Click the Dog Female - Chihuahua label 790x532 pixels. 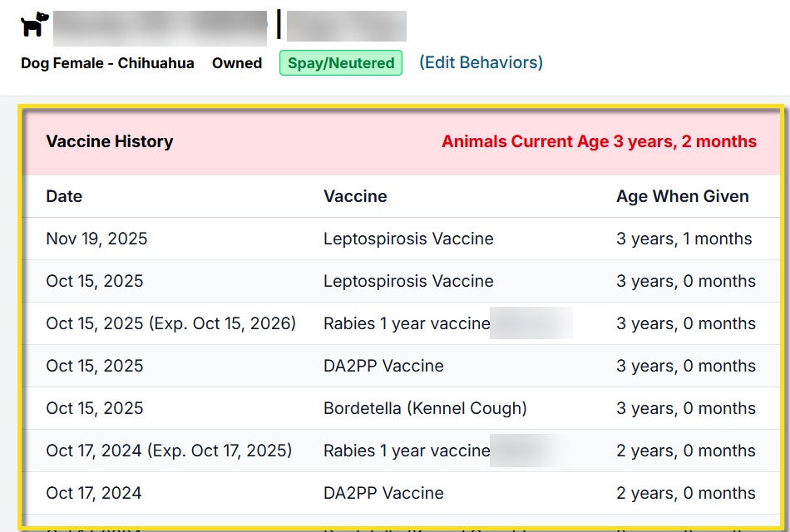(x=107, y=63)
